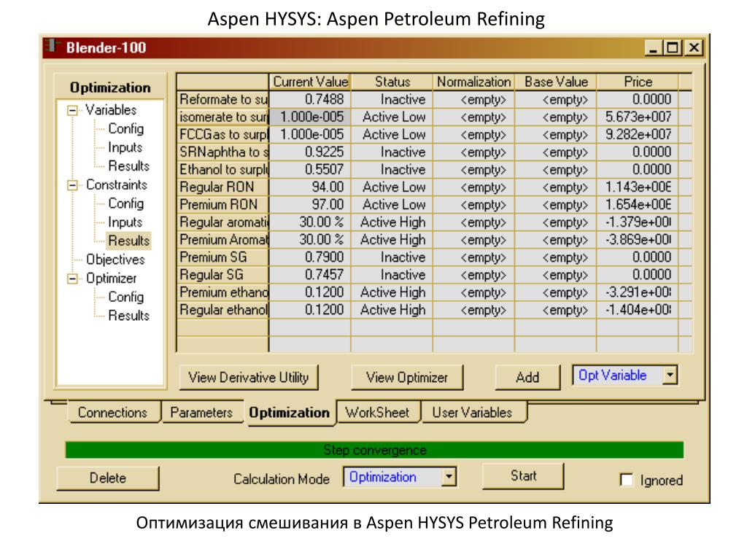Click the Current Value column header

coord(310,82)
